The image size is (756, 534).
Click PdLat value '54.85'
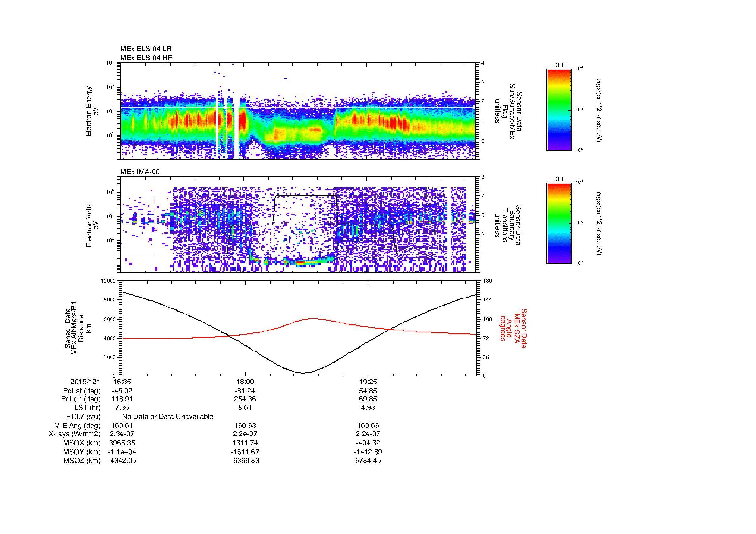[368, 391]
